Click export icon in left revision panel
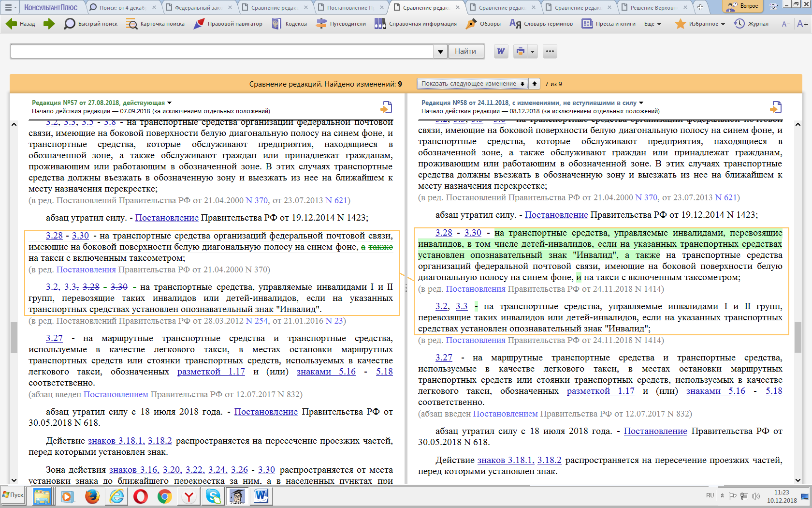The width and height of the screenshot is (812, 508). 386,107
